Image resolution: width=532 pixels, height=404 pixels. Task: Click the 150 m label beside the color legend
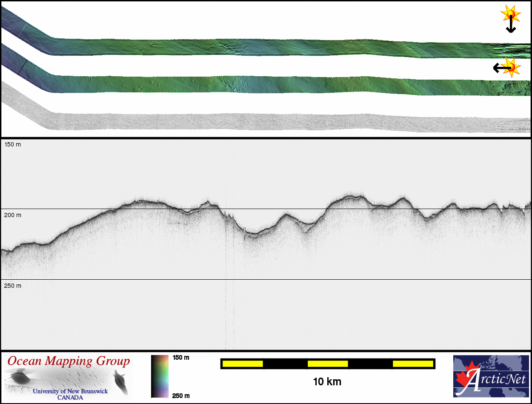pyautogui.click(x=181, y=358)
